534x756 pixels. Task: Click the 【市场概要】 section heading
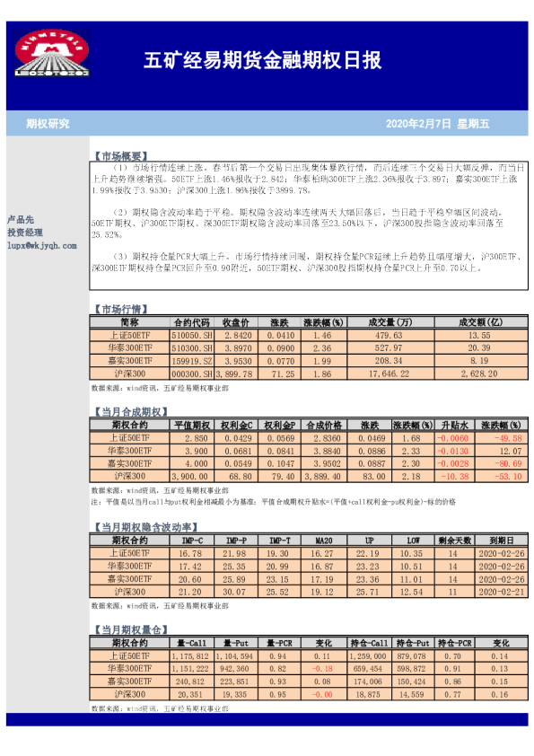click(x=120, y=155)
